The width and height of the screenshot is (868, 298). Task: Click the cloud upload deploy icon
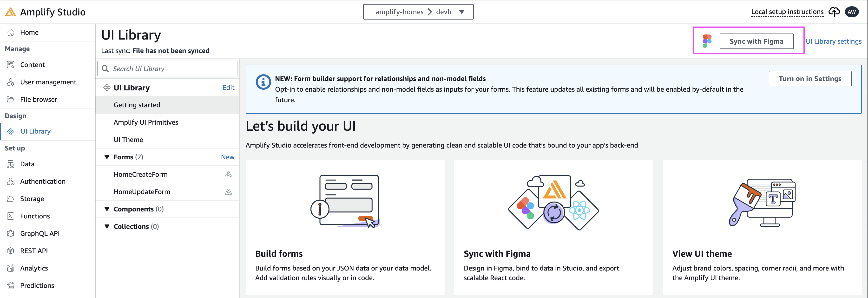[834, 12]
